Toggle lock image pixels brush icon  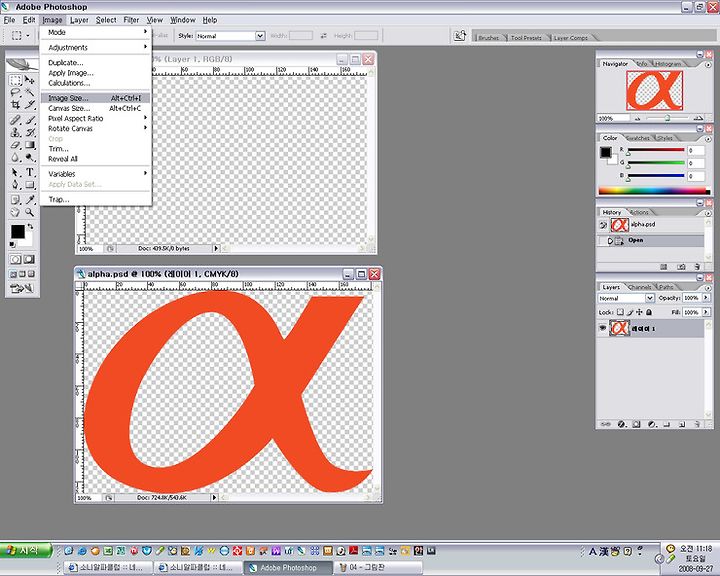630,312
